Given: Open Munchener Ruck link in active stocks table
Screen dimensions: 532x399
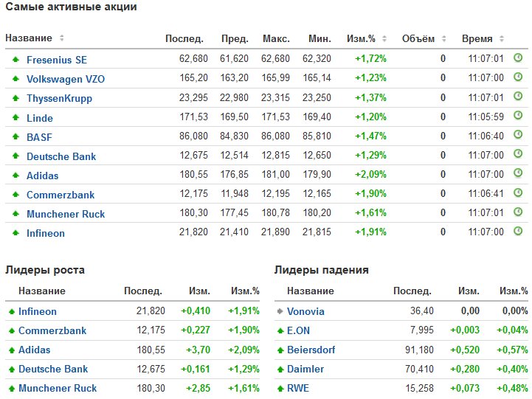Looking at the screenshot, I should point(66,214).
